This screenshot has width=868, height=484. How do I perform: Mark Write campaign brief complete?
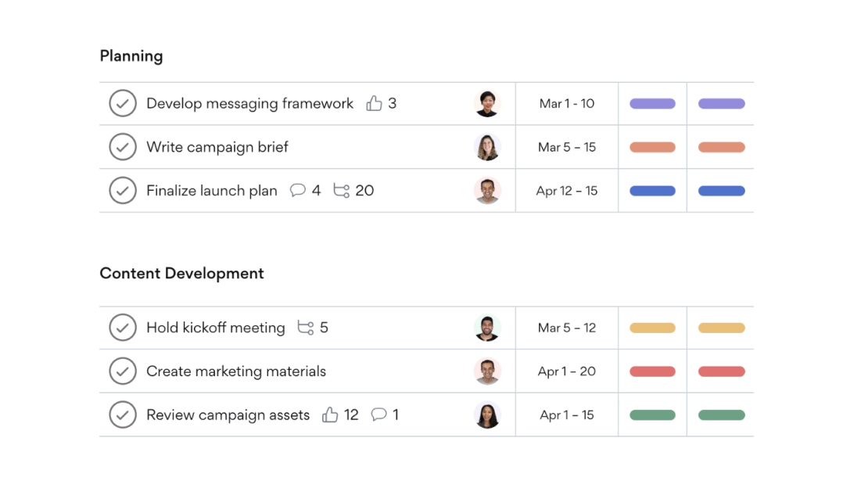[123, 147]
